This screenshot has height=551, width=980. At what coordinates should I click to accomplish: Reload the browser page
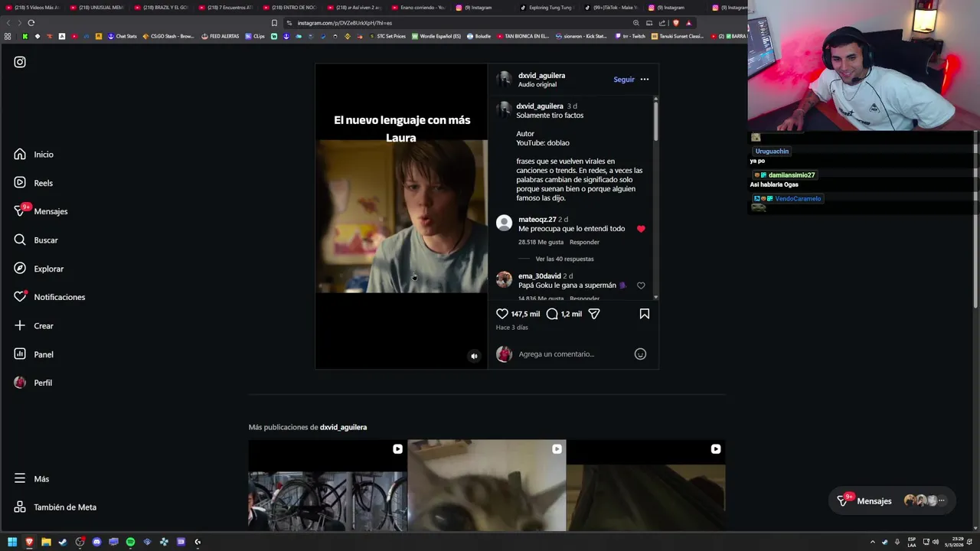point(31,23)
